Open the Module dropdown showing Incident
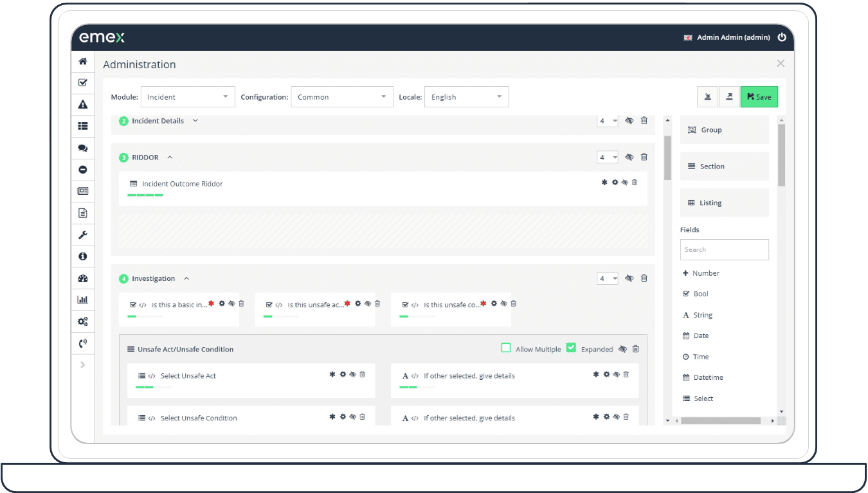 click(x=188, y=97)
